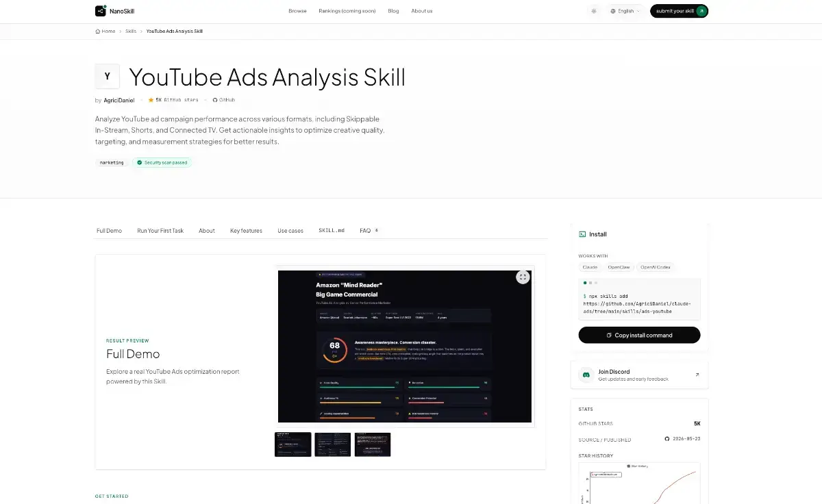Open the English language dropdown

tap(625, 11)
